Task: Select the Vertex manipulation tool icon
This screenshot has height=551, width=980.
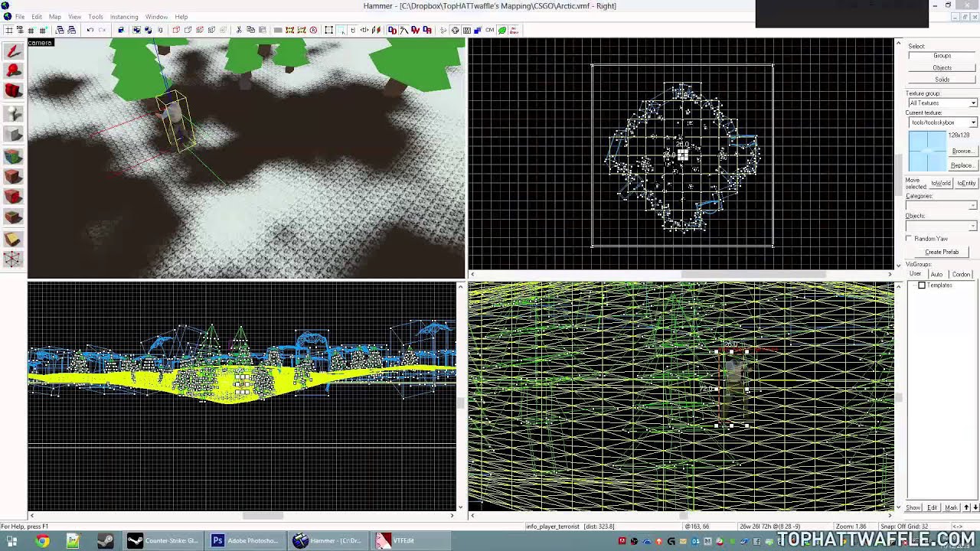Action: [13, 259]
